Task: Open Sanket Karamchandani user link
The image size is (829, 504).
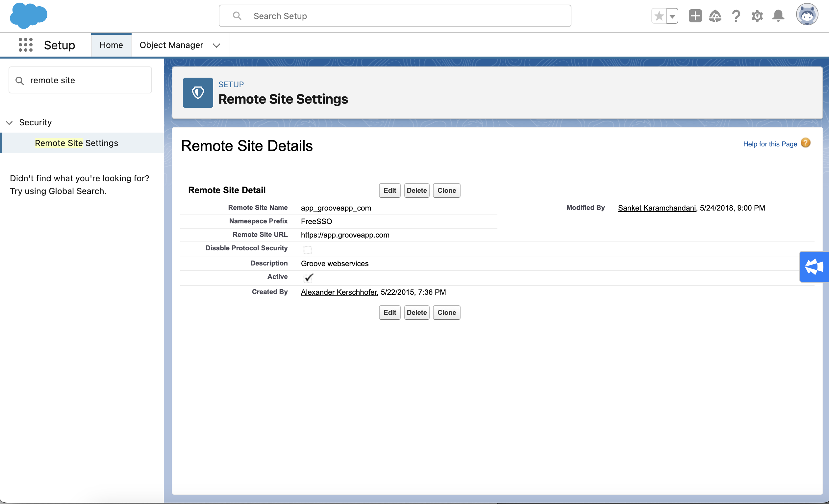Action: pyautogui.click(x=657, y=208)
